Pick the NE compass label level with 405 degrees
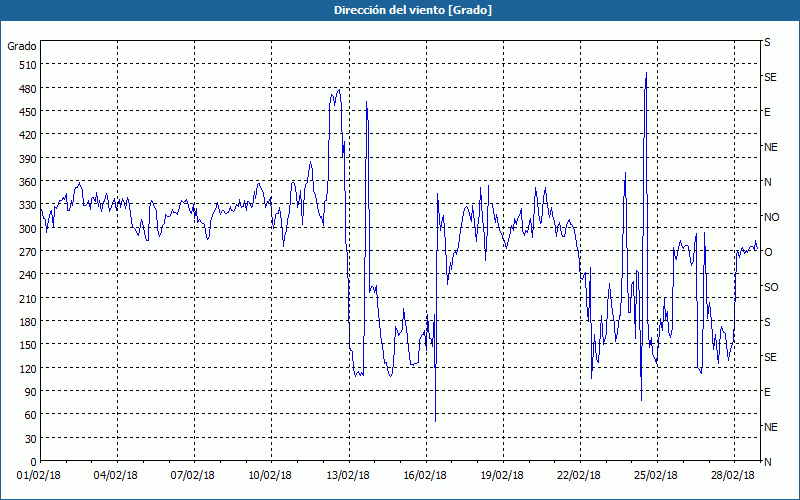Image resolution: width=800 pixels, height=500 pixels. click(x=770, y=147)
